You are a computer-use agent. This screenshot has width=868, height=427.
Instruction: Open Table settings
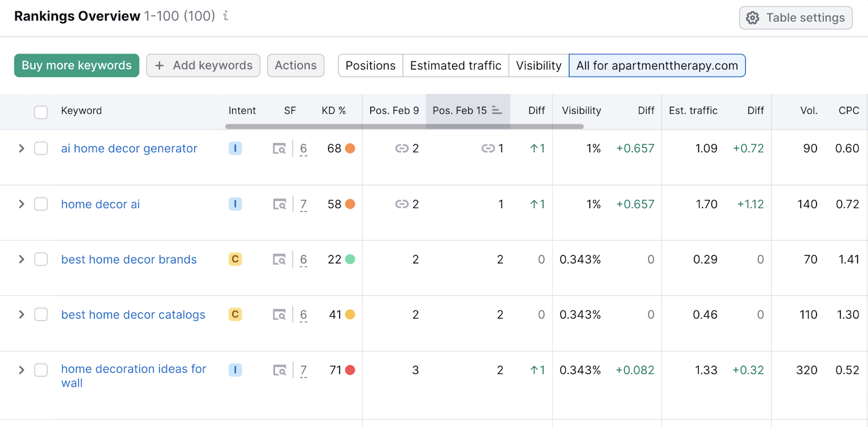click(796, 18)
